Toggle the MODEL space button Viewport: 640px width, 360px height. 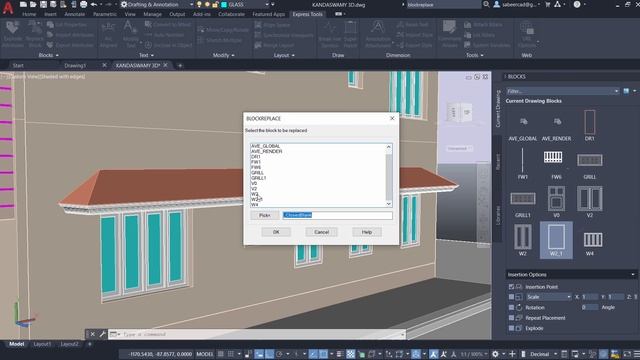point(205,354)
